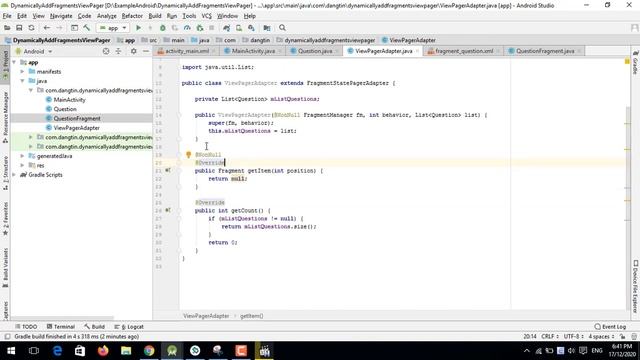Viewport: 640px width, 360px height.
Task: Expand the Gradle Scripts node
Action: (x=14, y=175)
